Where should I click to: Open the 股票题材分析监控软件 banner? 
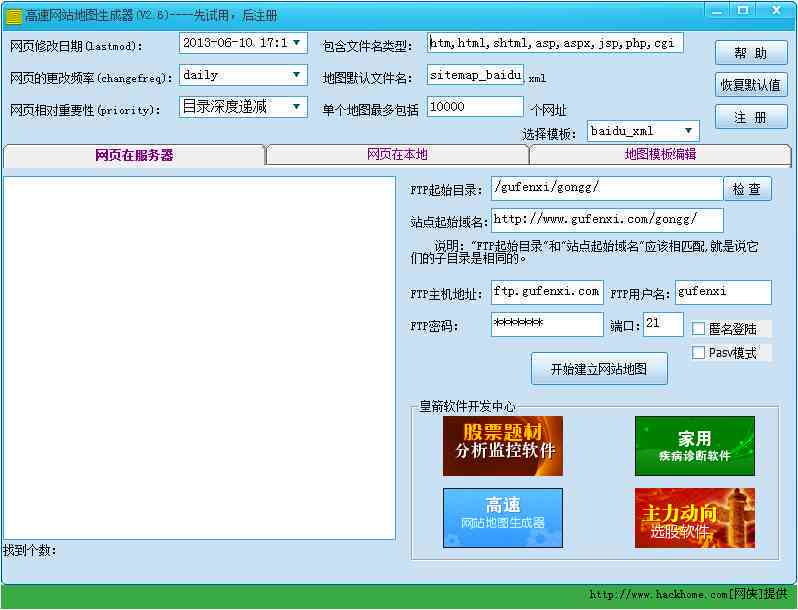[x=503, y=446]
